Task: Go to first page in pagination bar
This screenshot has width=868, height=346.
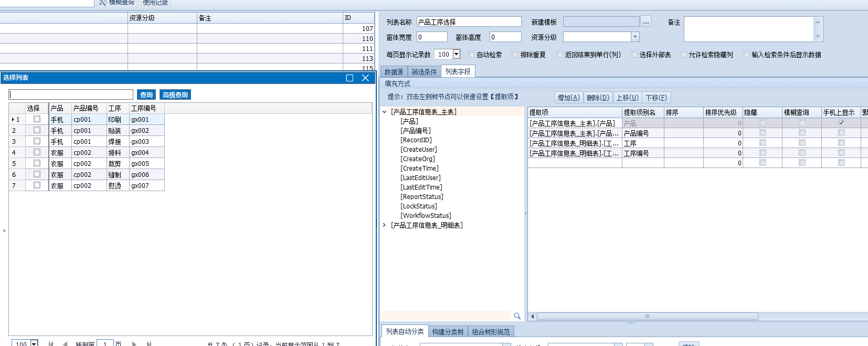Action: pos(51,344)
